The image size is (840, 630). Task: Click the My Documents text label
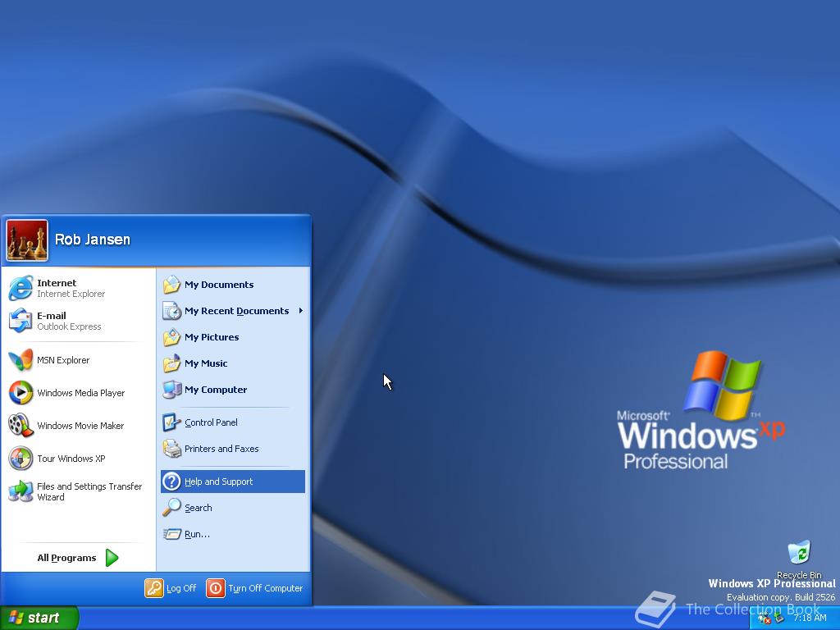(x=219, y=285)
